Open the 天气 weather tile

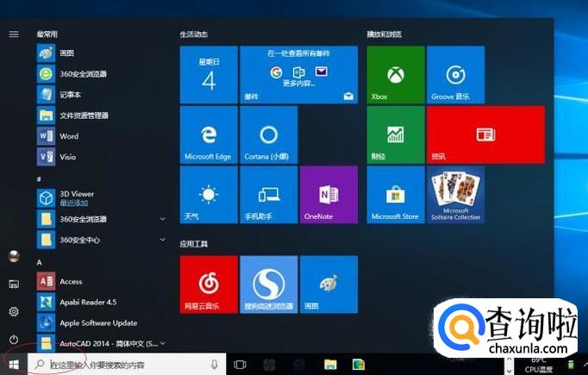click(208, 195)
